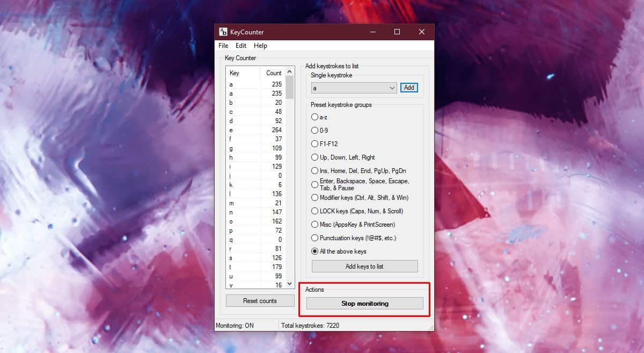Select the row for key e
The height and width of the screenshot is (353, 644).
(x=255, y=130)
